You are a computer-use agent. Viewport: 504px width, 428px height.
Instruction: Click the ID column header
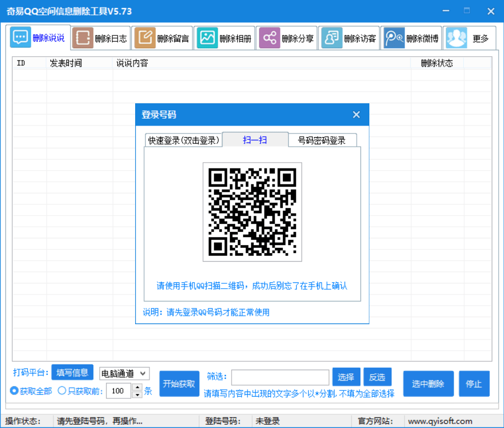[30, 63]
